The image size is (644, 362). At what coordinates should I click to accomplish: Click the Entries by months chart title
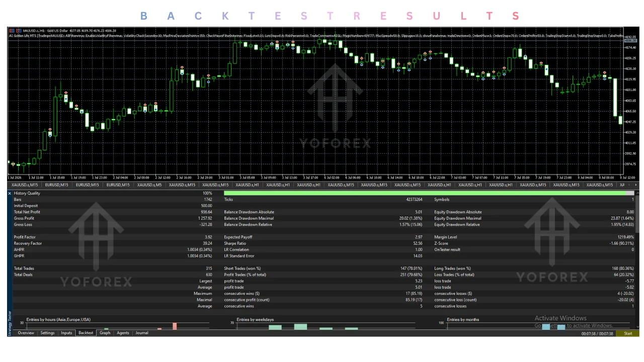pos(463,319)
